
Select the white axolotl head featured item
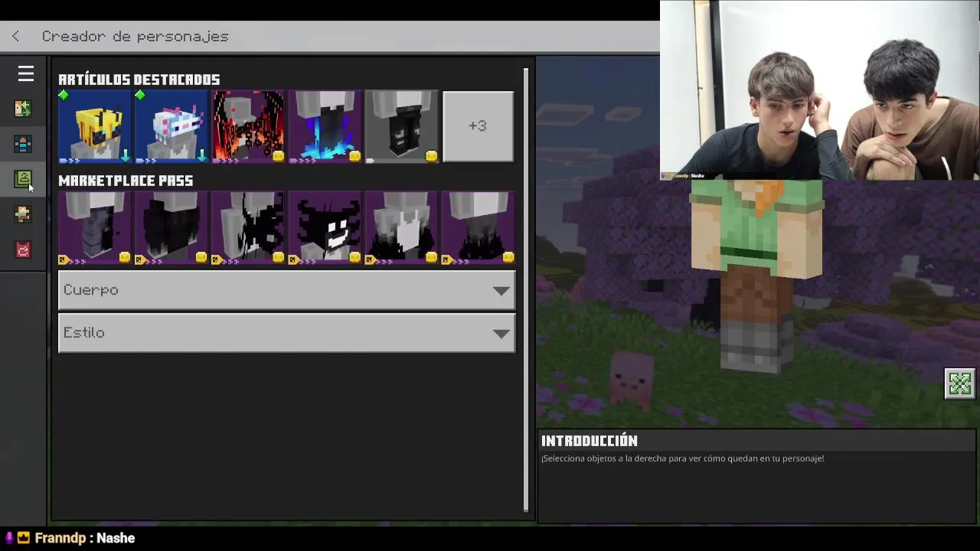coord(171,126)
